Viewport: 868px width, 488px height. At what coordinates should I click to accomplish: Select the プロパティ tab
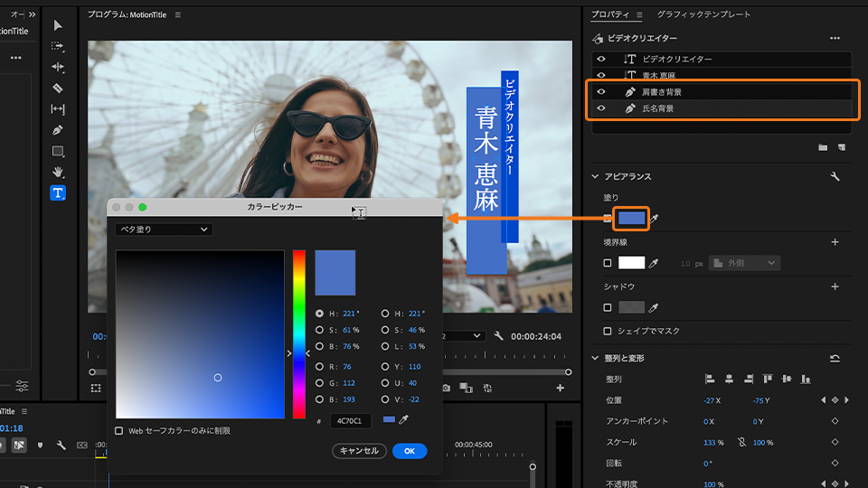pos(610,14)
